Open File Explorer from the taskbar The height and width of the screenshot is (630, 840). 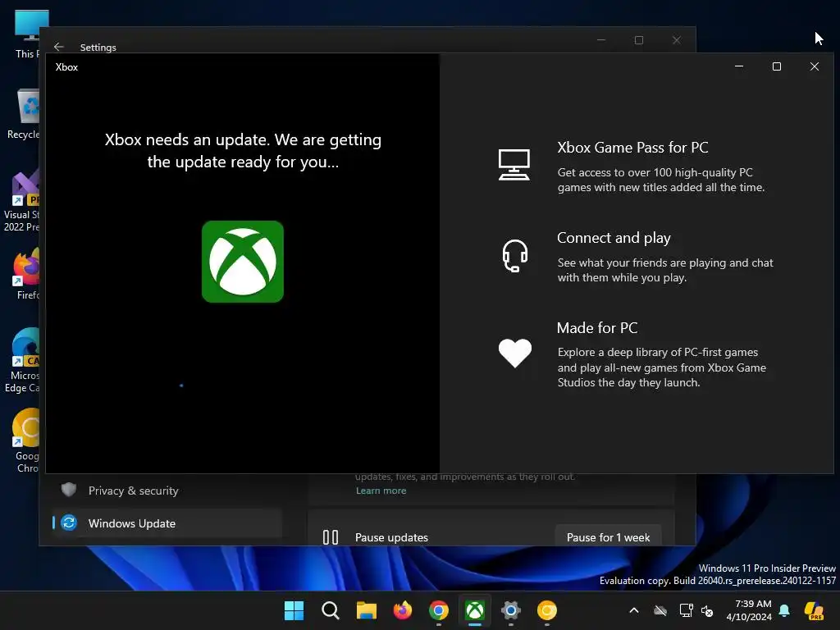(x=367, y=610)
